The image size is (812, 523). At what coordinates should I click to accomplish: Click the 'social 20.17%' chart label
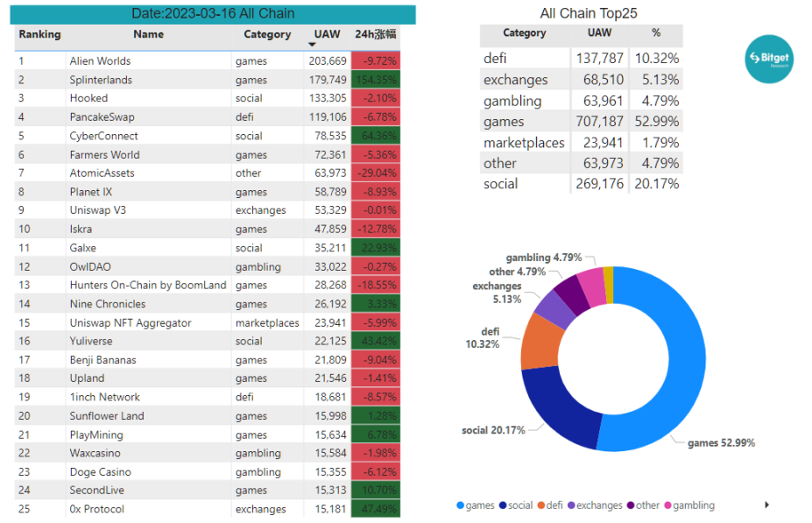coord(493,430)
